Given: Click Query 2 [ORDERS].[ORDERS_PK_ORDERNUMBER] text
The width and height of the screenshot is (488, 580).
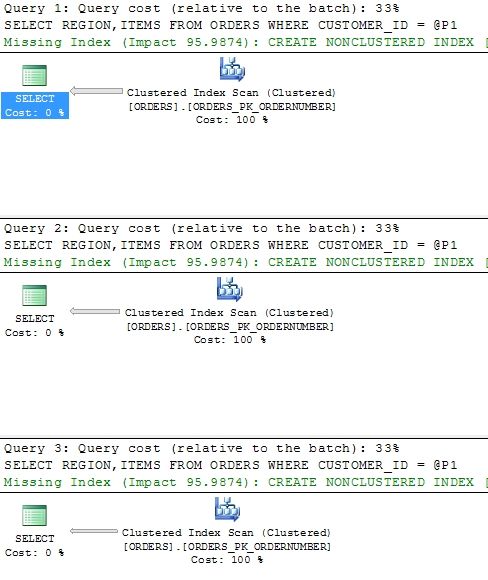Looking at the screenshot, I should pyautogui.click(x=230, y=327).
